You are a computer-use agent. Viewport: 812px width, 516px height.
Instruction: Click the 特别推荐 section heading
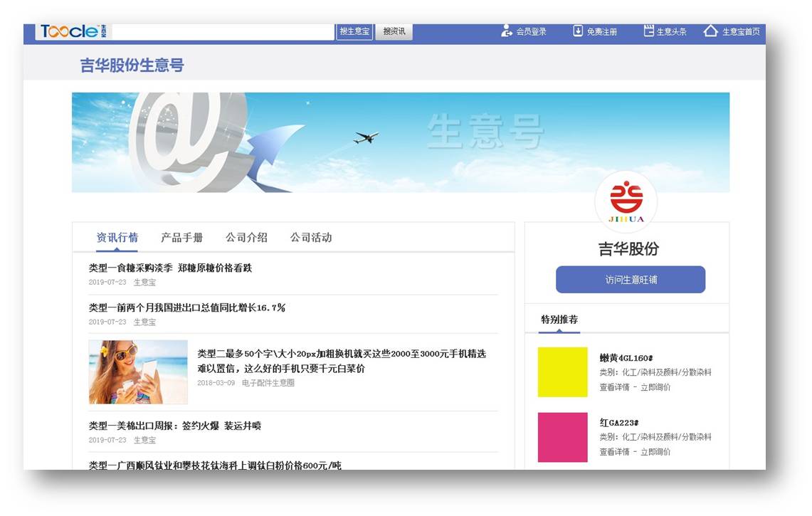[x=559, y=320]
